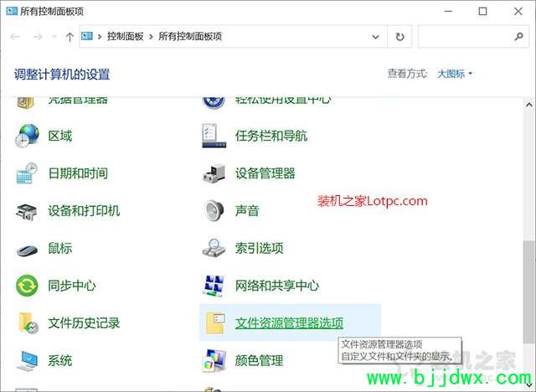Open the File Explorer Options folder icon
This screenshot has width=536, height=392.
click(215, 323)
